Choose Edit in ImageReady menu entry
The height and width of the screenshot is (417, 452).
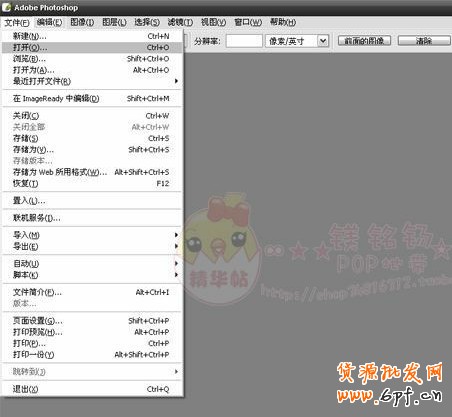(x=92, y=98)
